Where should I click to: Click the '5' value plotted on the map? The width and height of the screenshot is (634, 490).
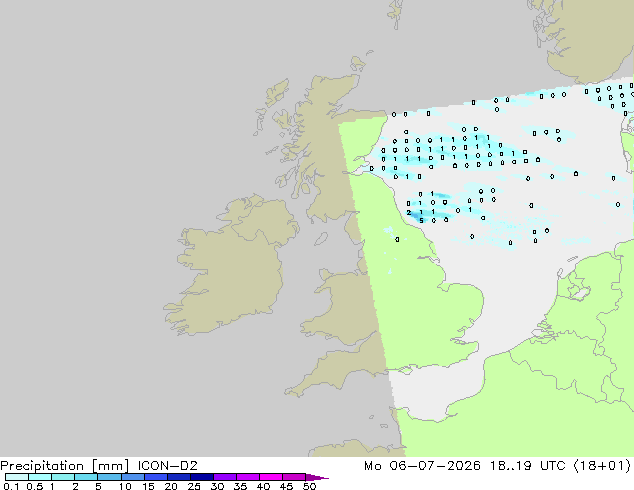pos(421,221)
